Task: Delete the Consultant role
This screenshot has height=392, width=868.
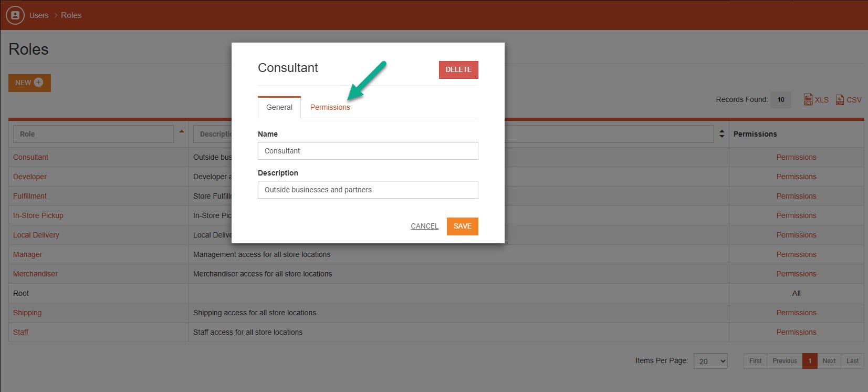Action: 458,69
